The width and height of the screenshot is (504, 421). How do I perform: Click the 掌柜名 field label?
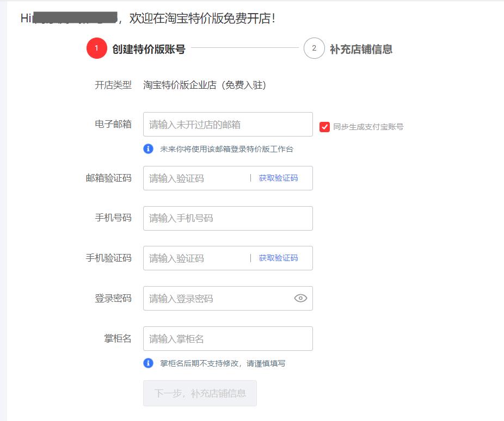[x=118, y=338]
